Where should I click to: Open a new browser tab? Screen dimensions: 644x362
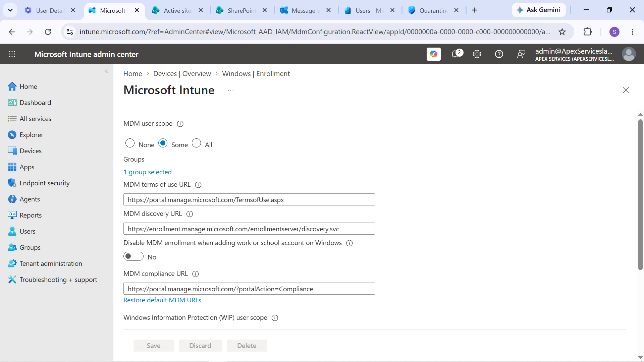[x=475, y=10]
